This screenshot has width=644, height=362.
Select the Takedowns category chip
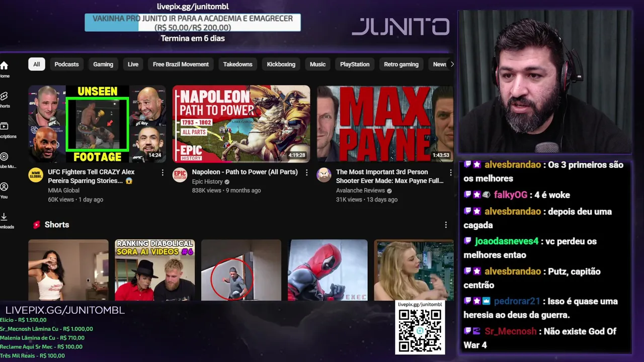237,64
